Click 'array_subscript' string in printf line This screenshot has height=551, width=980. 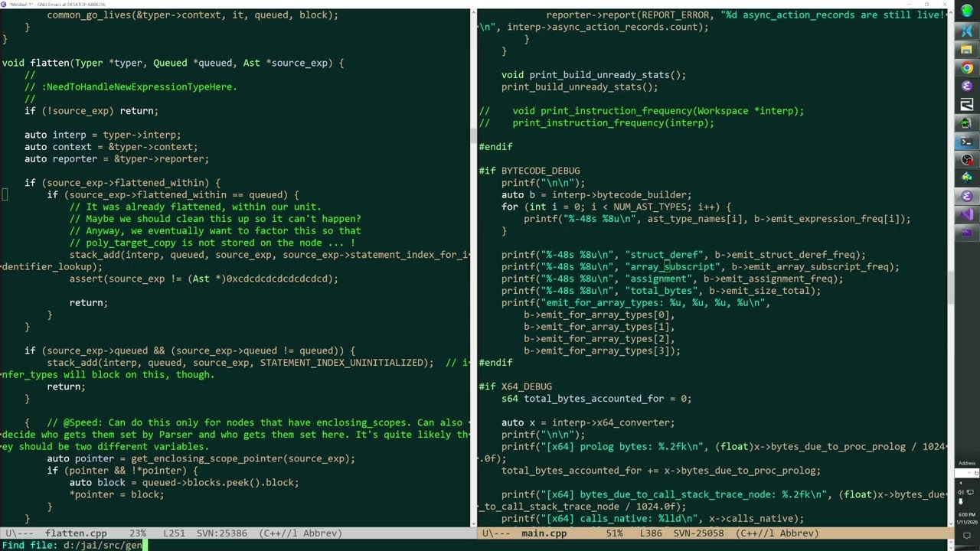coord(673,266)
